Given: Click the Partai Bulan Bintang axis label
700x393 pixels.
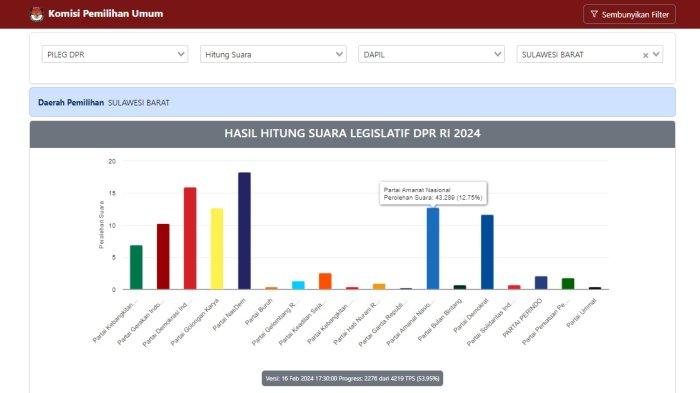Looking at the screenshot, I should pyautogui.click(x=440, y=320).
